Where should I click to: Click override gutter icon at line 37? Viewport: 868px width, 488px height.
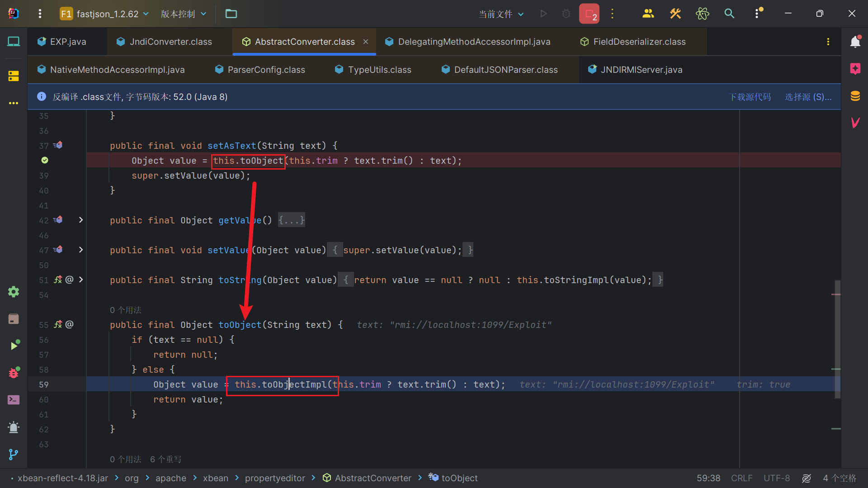[x=58, y=145]
